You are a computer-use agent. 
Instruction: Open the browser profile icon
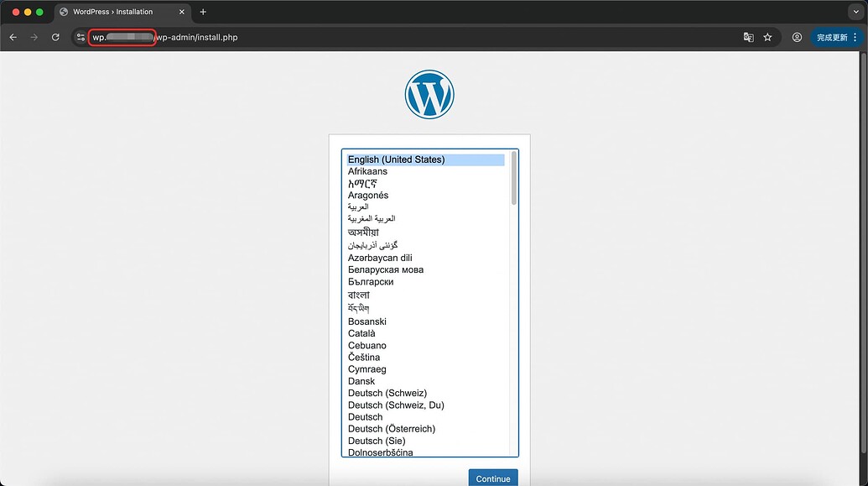pyautogui.click(x=797, y=37)
